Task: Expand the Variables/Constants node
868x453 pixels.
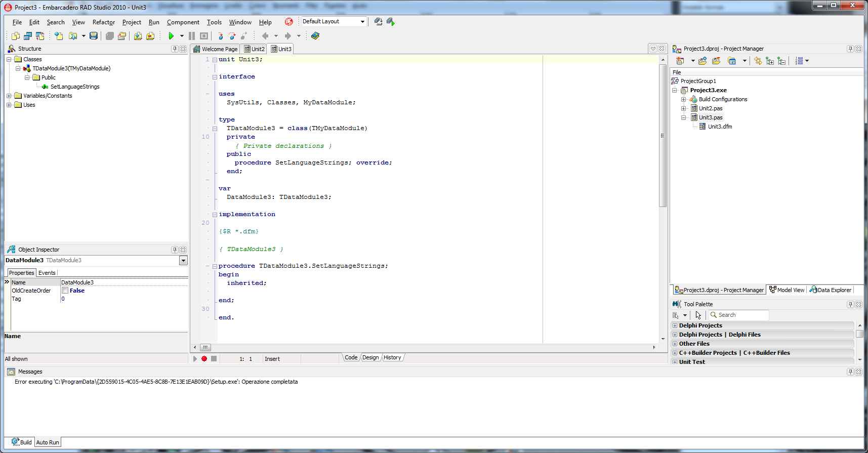Action: click(9, 96)
